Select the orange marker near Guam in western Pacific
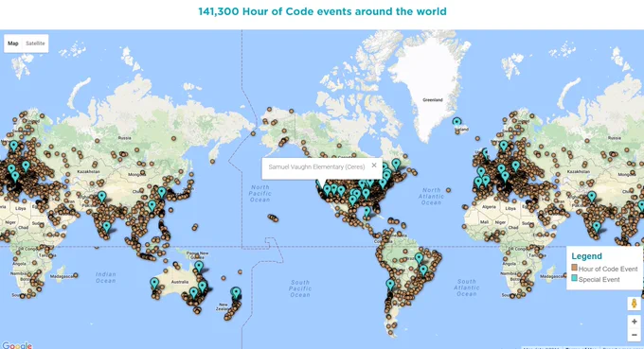Viewport: 644px width, 349px height. coord(195,226)
